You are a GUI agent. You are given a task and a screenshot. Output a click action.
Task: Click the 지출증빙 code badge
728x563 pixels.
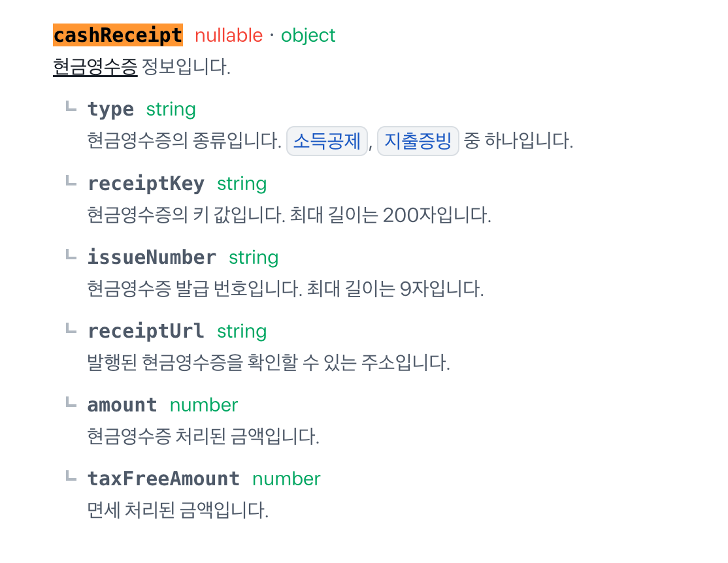[418, 141]
